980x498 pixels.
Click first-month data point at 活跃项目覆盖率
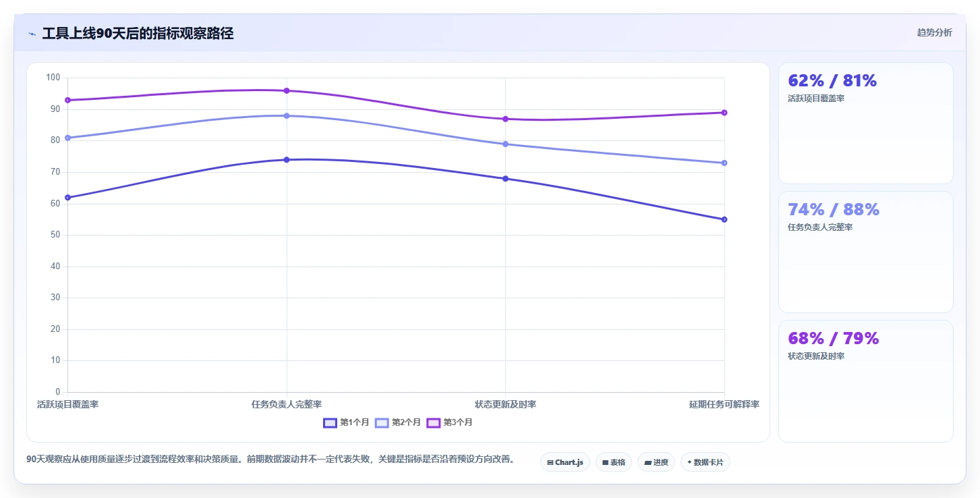pos(67,197)
